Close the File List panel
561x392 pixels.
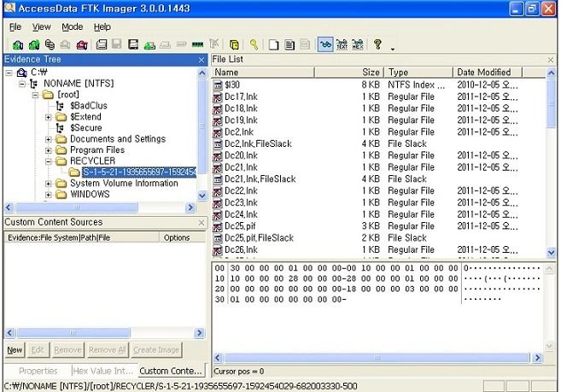[550, 60]
